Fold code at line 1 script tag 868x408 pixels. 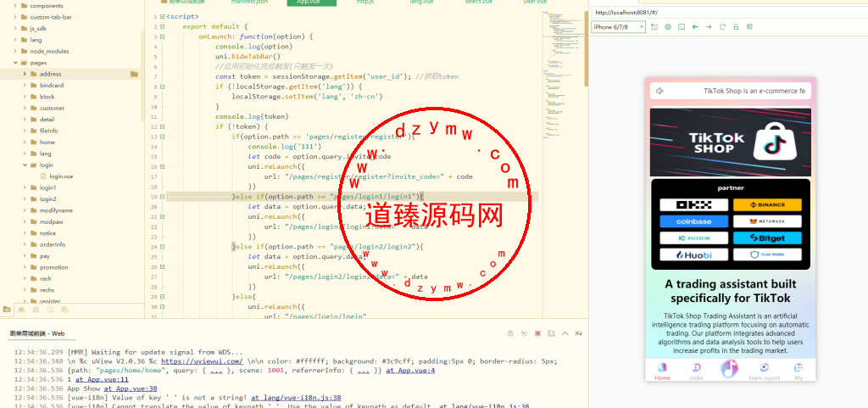tap(162, 17)
